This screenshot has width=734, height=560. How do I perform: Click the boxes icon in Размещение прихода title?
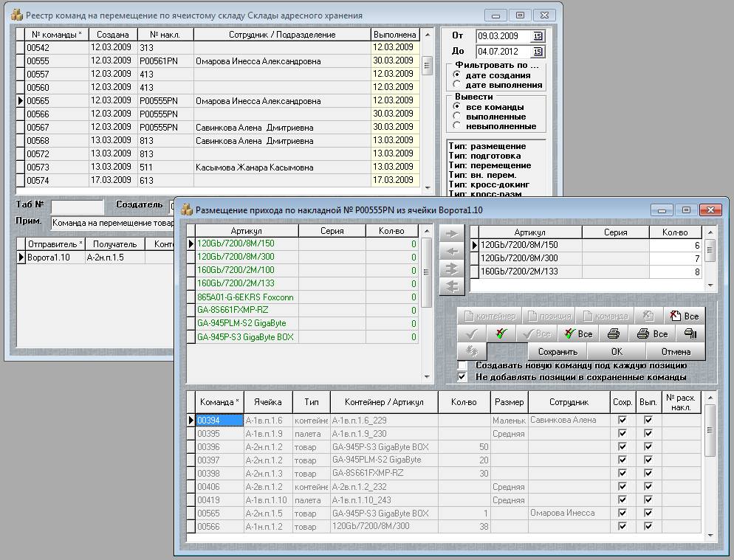pyautogui.click(x=187, y=210)
